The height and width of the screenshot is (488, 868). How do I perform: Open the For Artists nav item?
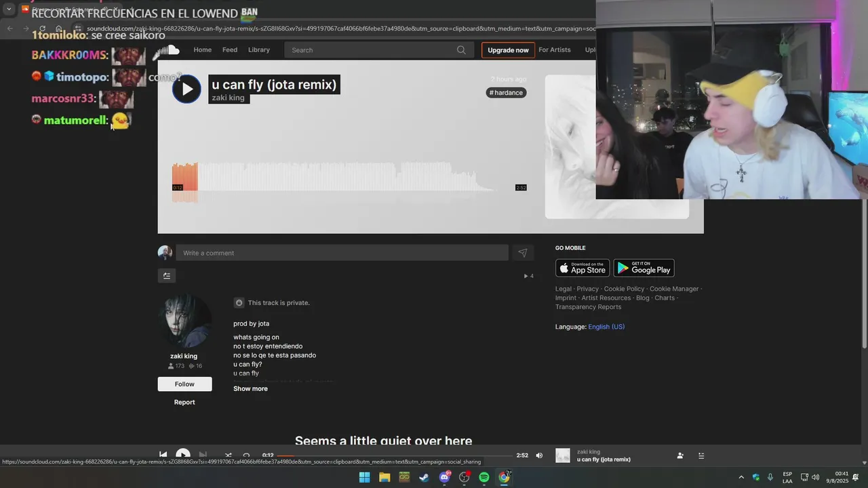pos(555,50)
